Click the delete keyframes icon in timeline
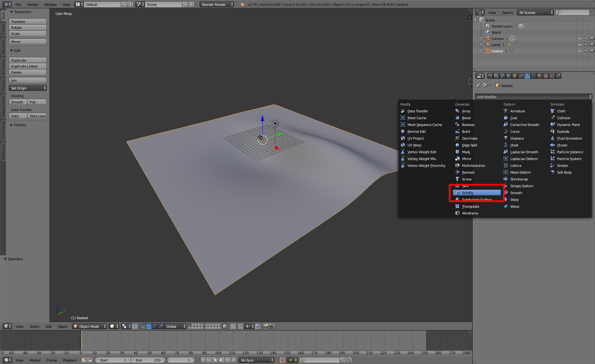 (349, 360)
